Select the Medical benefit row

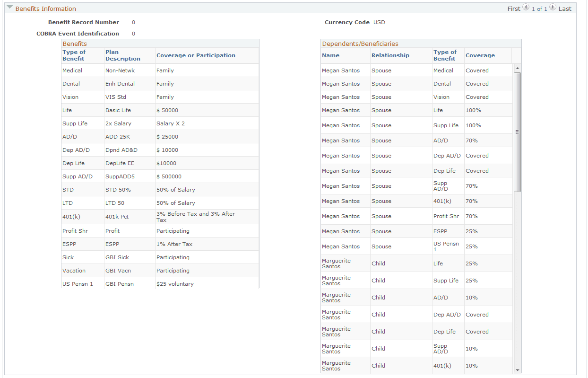[71, 70]
